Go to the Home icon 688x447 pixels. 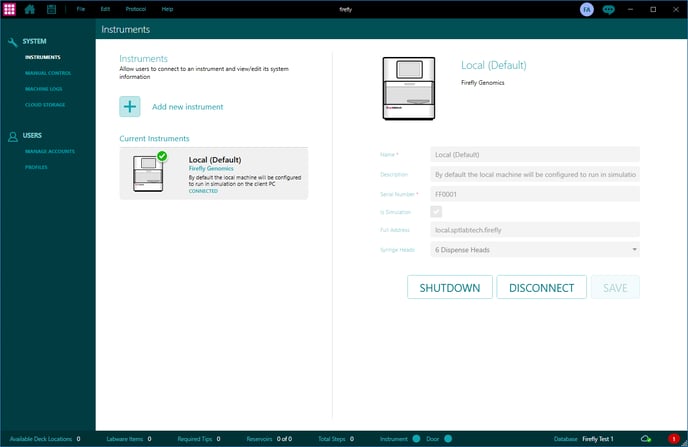pyautogui.click(x=30, y=9)
